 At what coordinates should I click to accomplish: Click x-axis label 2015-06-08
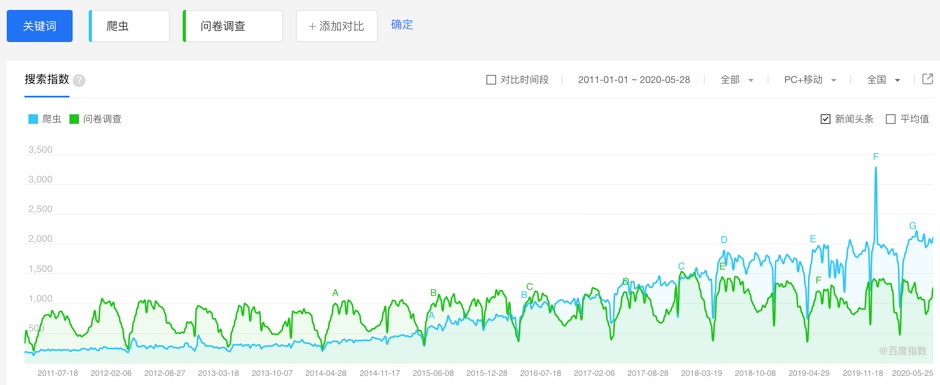pyautogui.click(x=433, y=372)
